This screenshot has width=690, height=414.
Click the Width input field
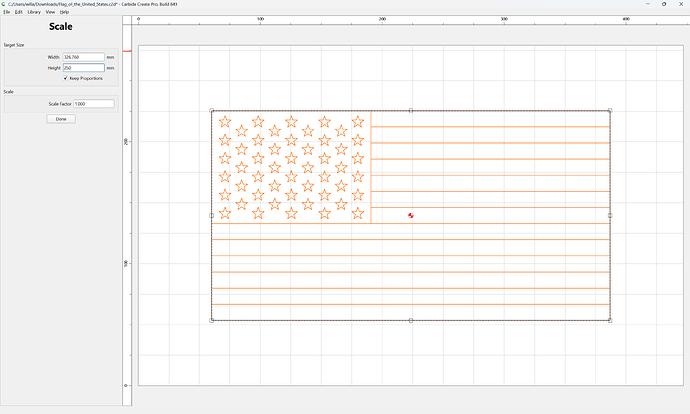(x=84, y=57)
